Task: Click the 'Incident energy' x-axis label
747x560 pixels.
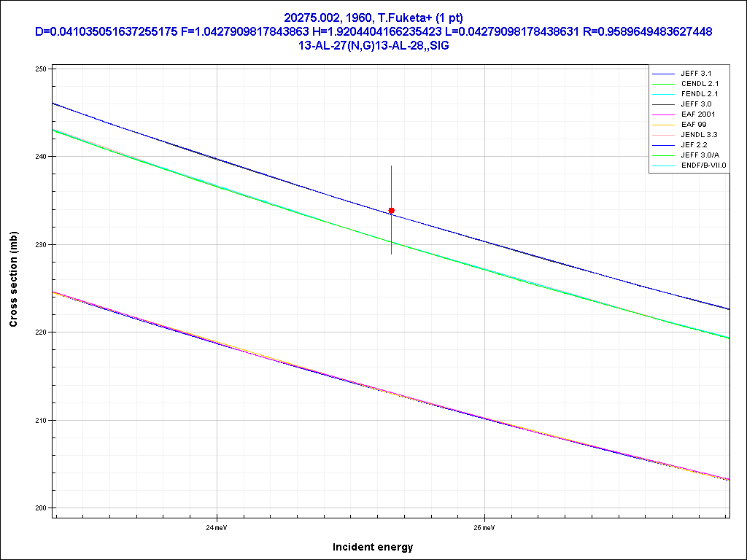Action: pyautogui.click(x=373, y=547)
